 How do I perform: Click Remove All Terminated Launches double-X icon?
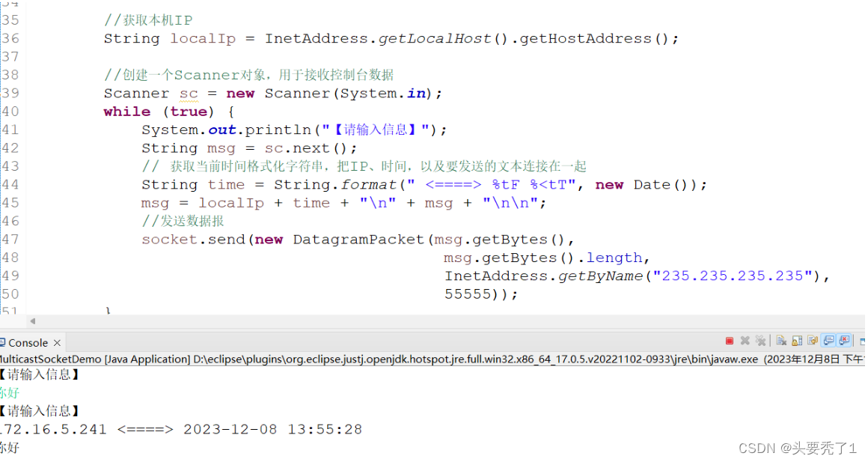click(x=761, y=341)
